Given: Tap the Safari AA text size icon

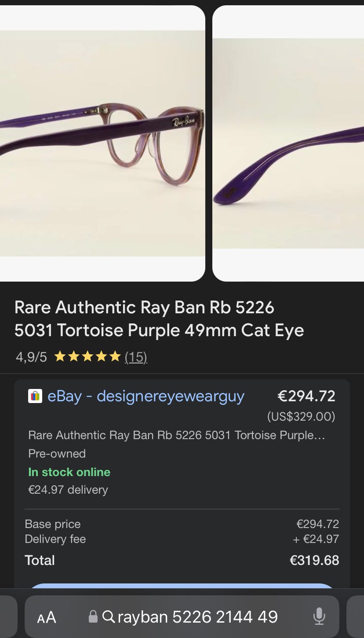Looking at the screenshot, I should [47, 617].
